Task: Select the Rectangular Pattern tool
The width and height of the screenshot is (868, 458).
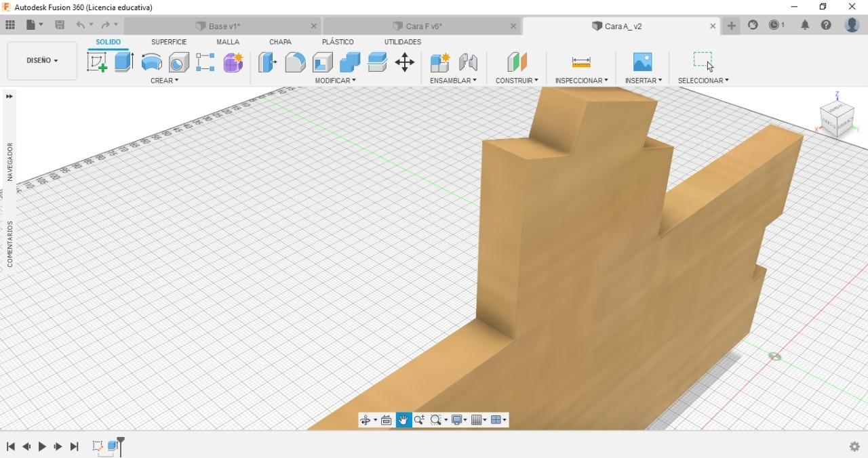Action: pos(205,62)
